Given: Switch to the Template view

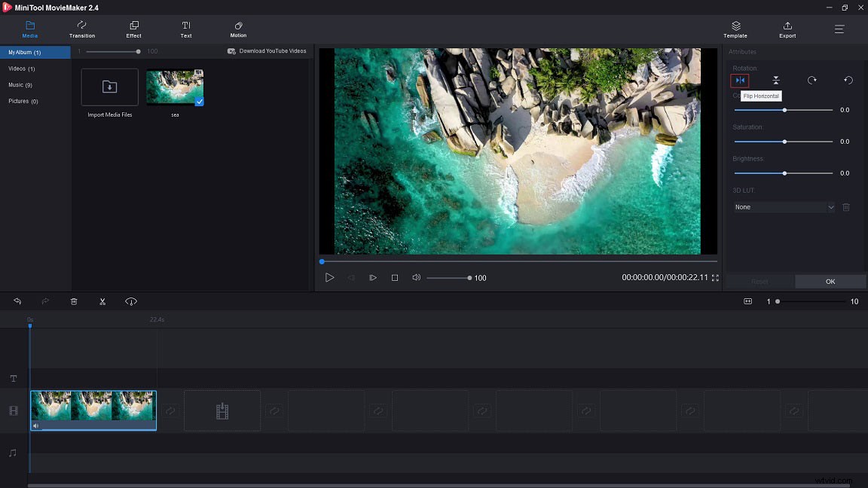Looking at the screenshot, I should [x=735, y=30].
